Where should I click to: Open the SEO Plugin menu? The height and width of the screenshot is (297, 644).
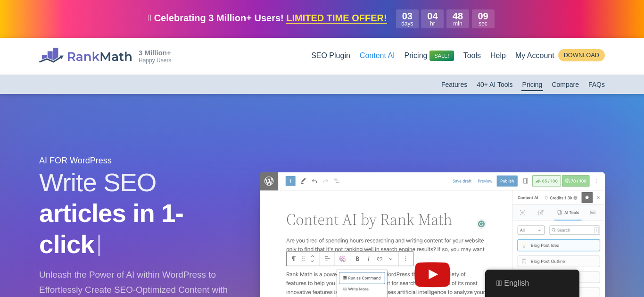coord(330,56)
